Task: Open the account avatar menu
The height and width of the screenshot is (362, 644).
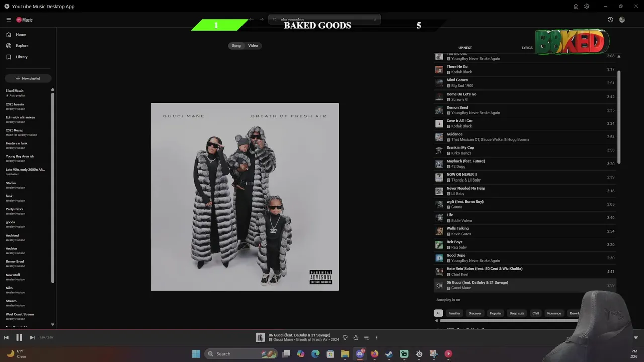Action: click(x=622, y=20)
